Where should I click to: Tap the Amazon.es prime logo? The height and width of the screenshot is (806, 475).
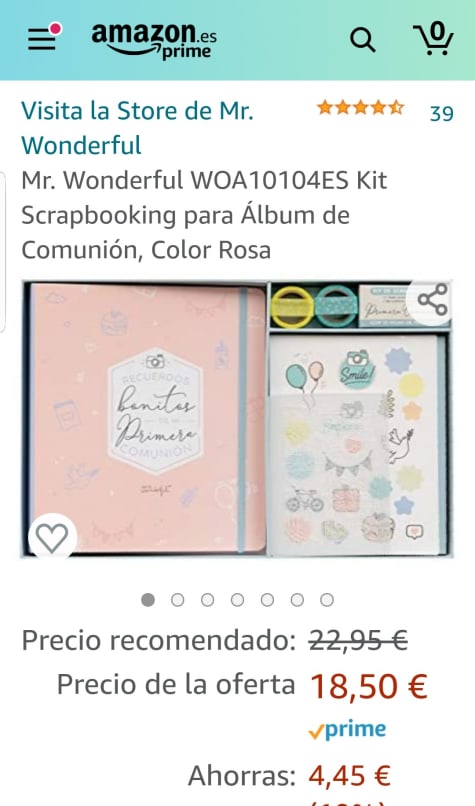[154, 41]
